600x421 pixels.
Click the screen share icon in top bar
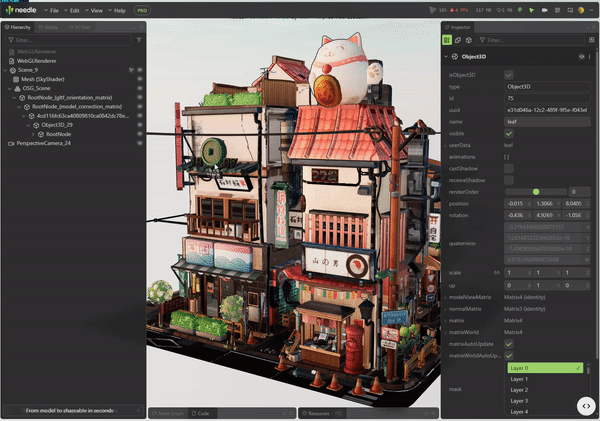click(570, 10)
